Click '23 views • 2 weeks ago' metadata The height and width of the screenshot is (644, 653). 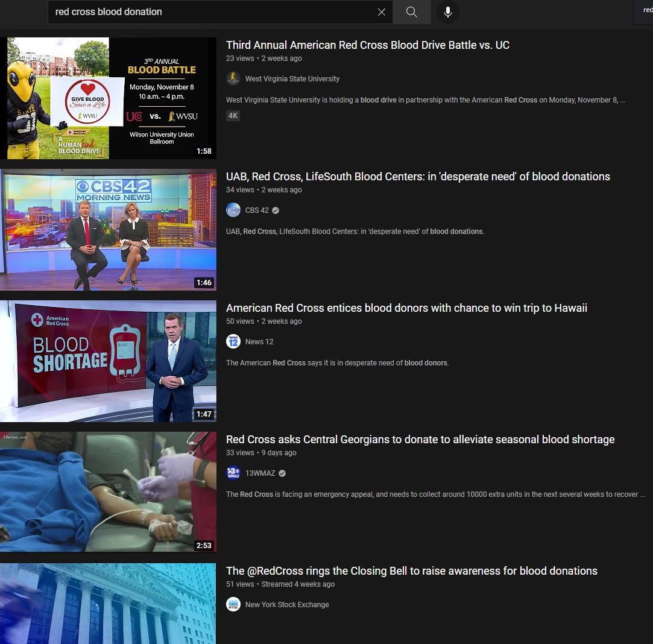click(x=264, y=58)
